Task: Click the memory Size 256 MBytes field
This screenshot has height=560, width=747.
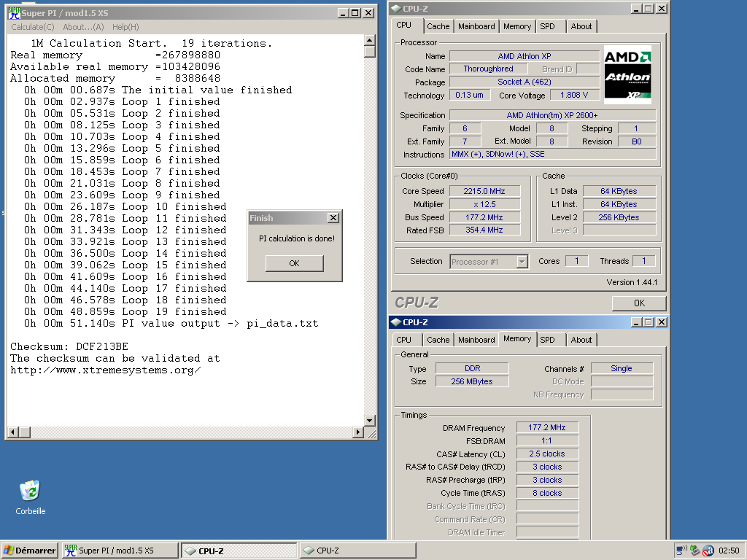Action: 472,381
